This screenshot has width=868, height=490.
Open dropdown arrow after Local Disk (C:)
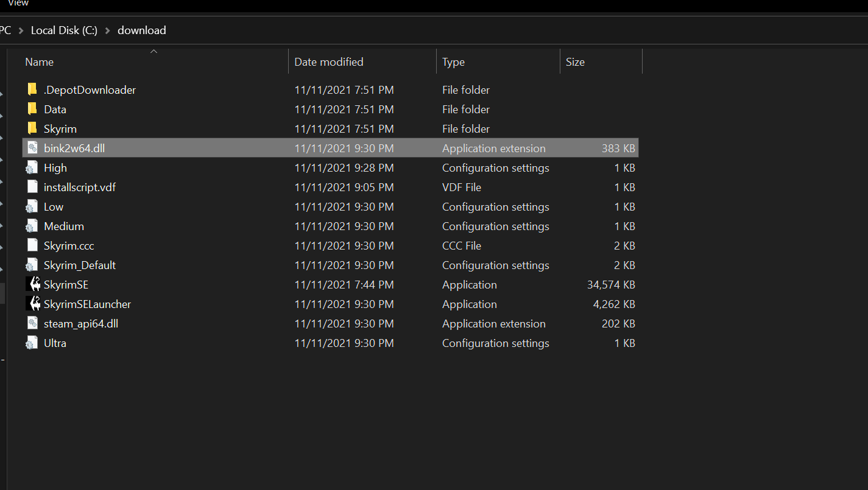(108, 30)
